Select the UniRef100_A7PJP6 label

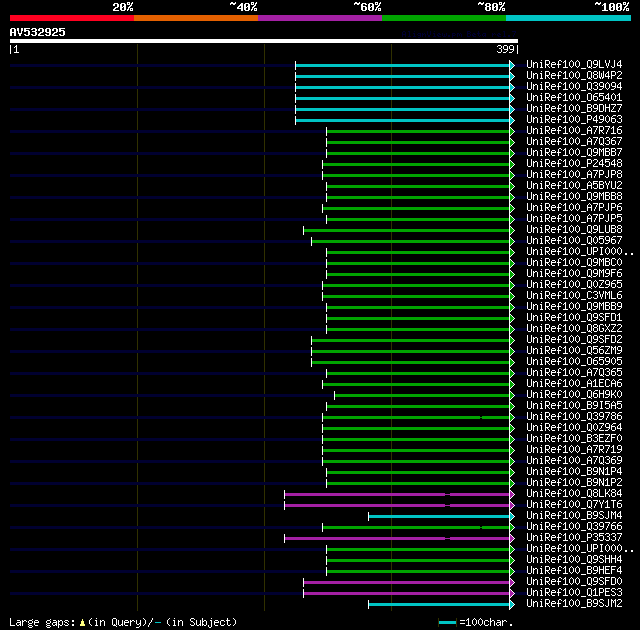[x=574, y=208]
